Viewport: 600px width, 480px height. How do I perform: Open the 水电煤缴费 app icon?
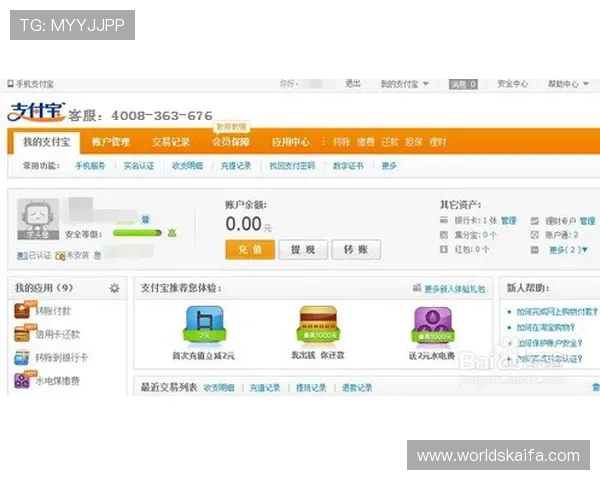click(22, 380)
